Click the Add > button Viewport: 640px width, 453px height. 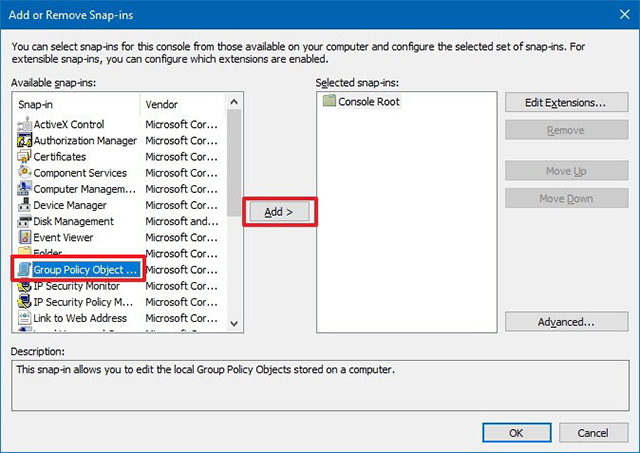point(279,212)
